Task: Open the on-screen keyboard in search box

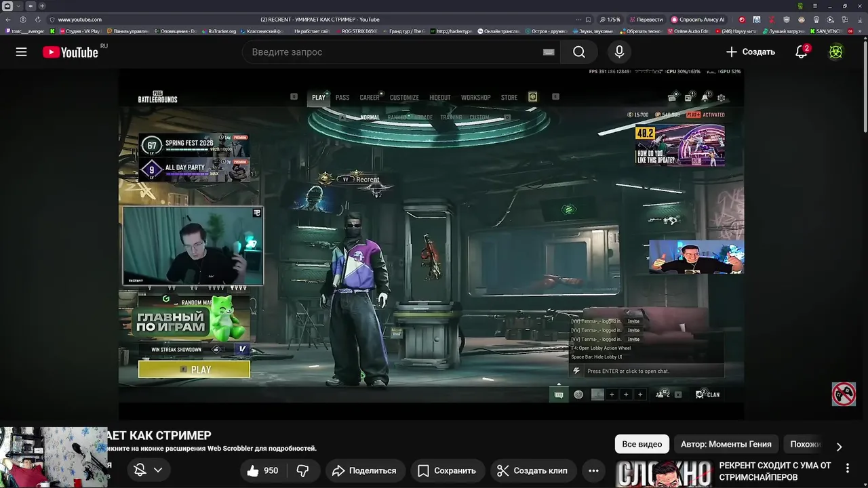Action: coord(549,52)
